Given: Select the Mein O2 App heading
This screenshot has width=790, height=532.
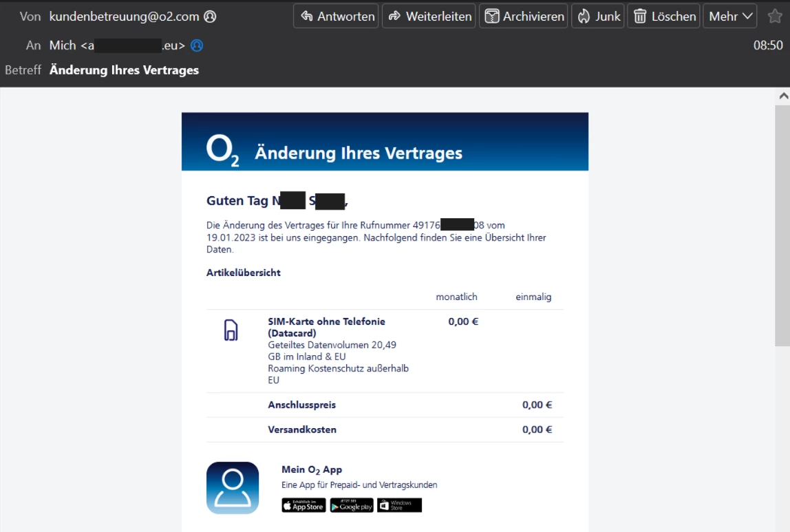Looking at the screenshot, I should click(312, 469).
